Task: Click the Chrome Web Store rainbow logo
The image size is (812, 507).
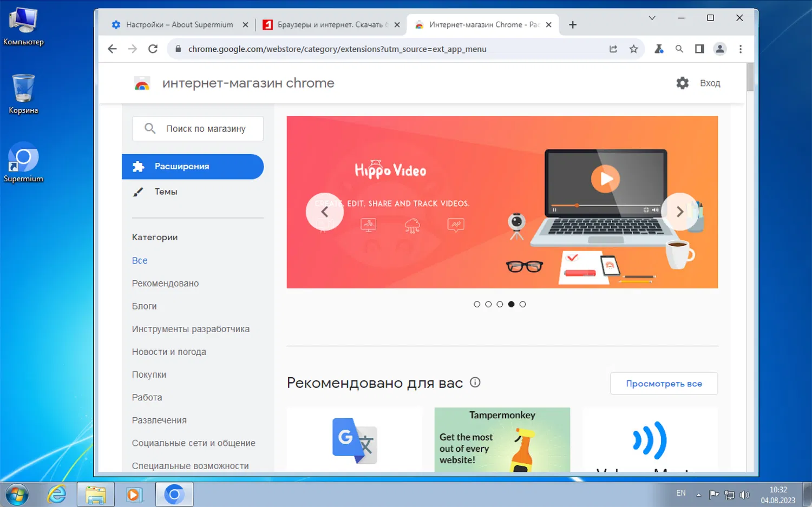Action: point(142,83)
